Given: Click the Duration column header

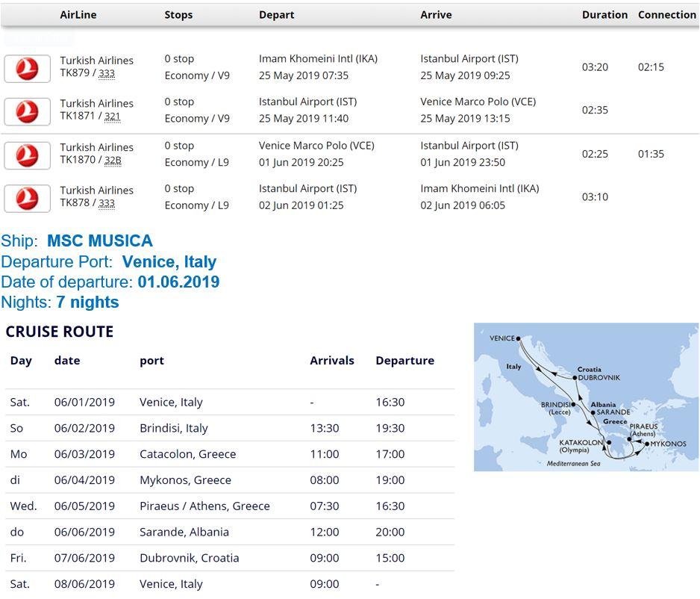Looking at the screenshot, I should pos(604,15).
